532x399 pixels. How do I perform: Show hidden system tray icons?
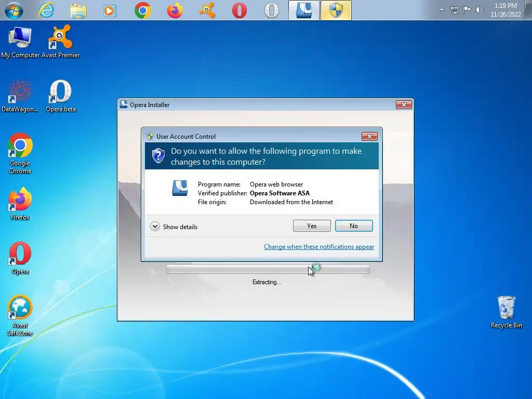click(442, 10)
